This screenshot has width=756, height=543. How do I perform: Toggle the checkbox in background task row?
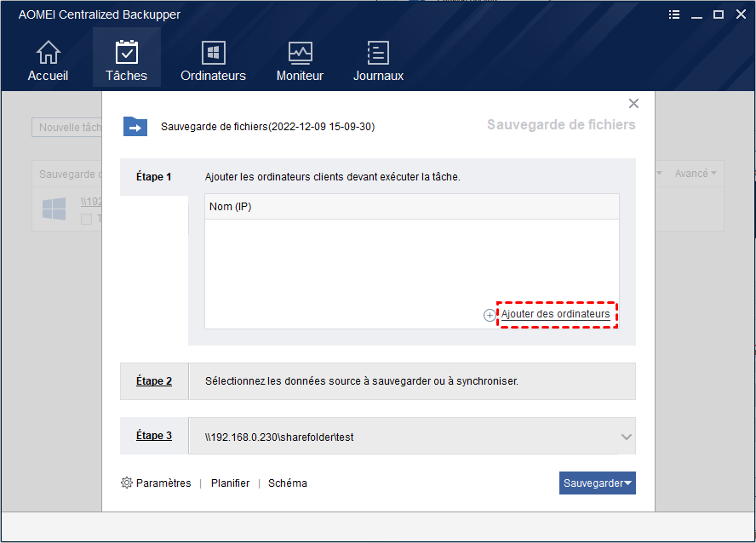tap(86, 220)
